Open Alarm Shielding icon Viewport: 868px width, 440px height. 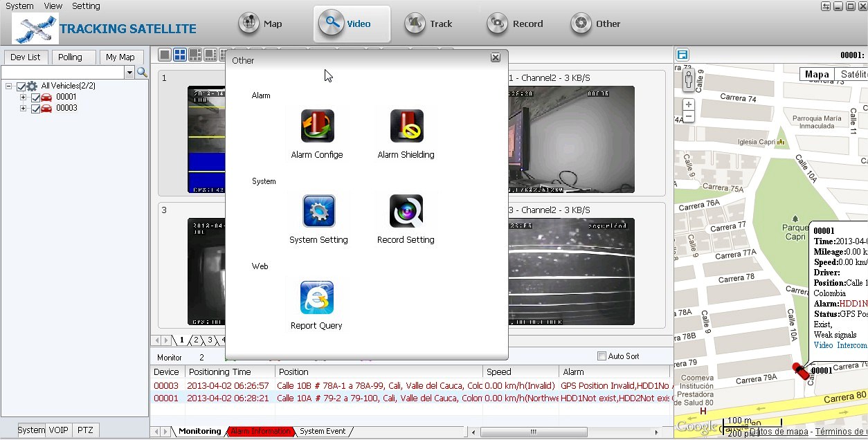406,126
